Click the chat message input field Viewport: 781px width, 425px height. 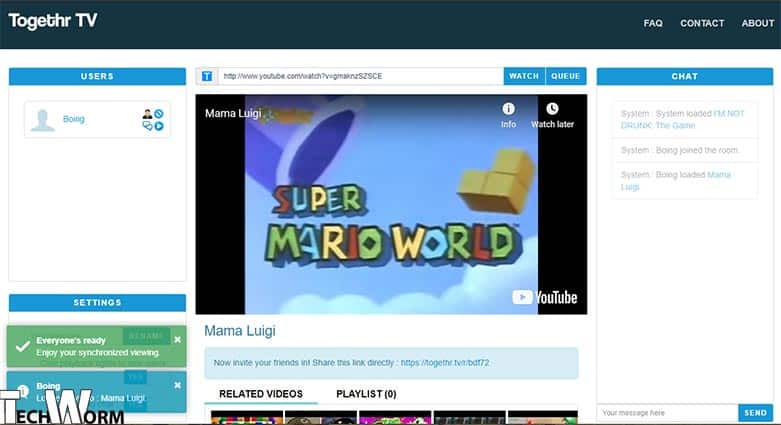click(x=667, y=413)
